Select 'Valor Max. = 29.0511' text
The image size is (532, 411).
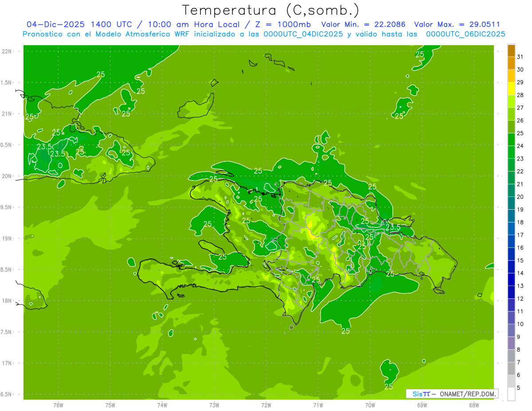pyautogui.click(x=457, y=24)
